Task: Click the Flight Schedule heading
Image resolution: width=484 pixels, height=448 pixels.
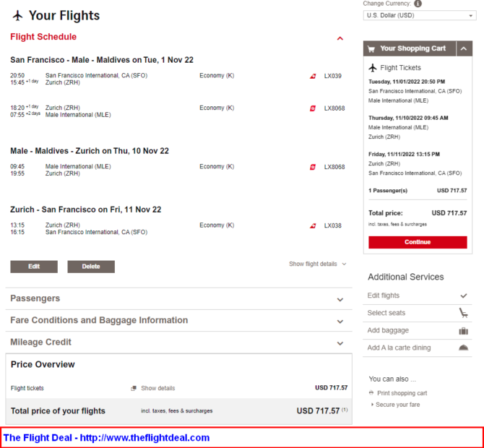Action: point(43,37)
